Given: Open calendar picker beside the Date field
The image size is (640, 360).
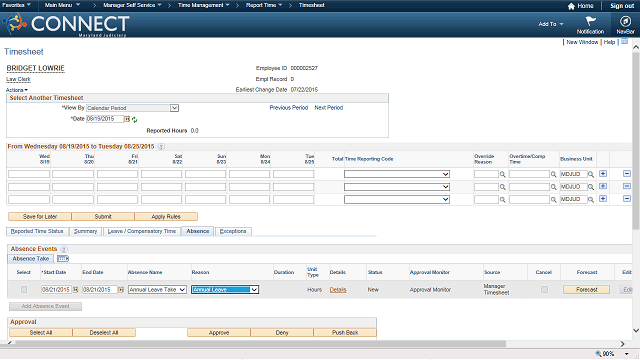Looking at the screenshot, I should coord(127,119).
